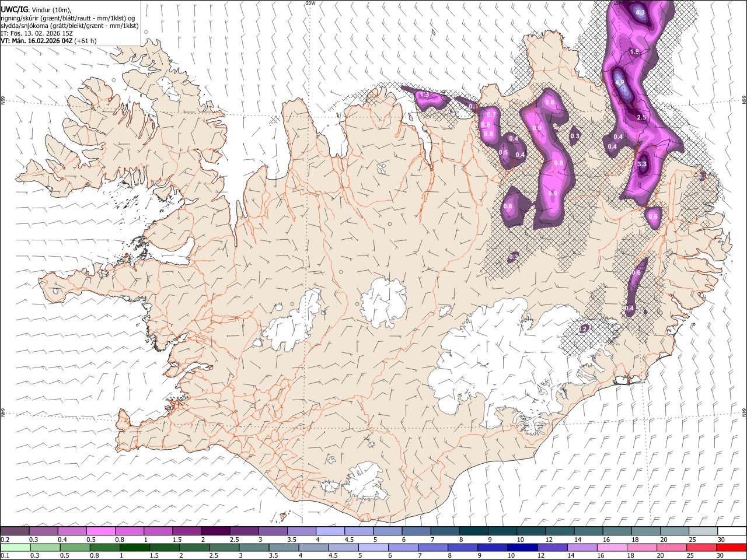Click the "15W" longitude label
This screenshot has height=560, width=747.
619,3
